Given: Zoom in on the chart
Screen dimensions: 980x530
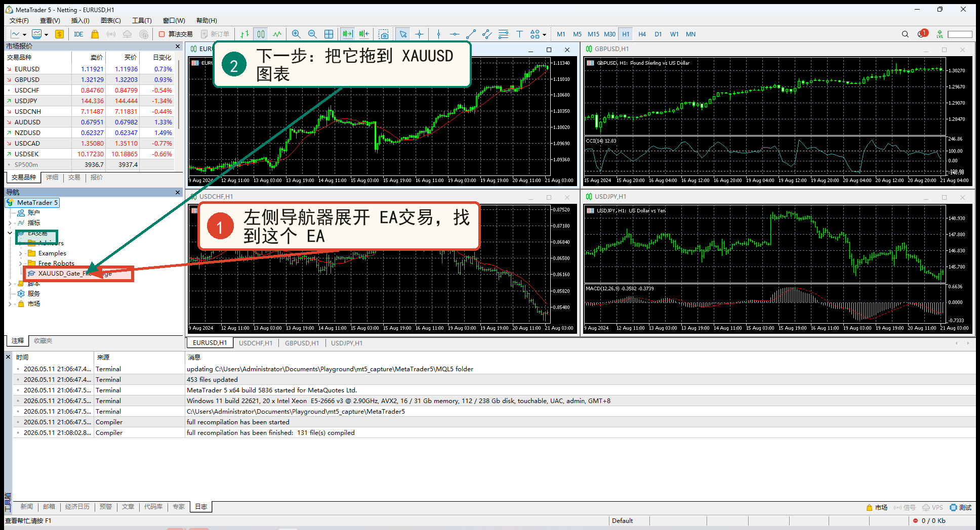Looking at the screenshot, I should [296, 34].
